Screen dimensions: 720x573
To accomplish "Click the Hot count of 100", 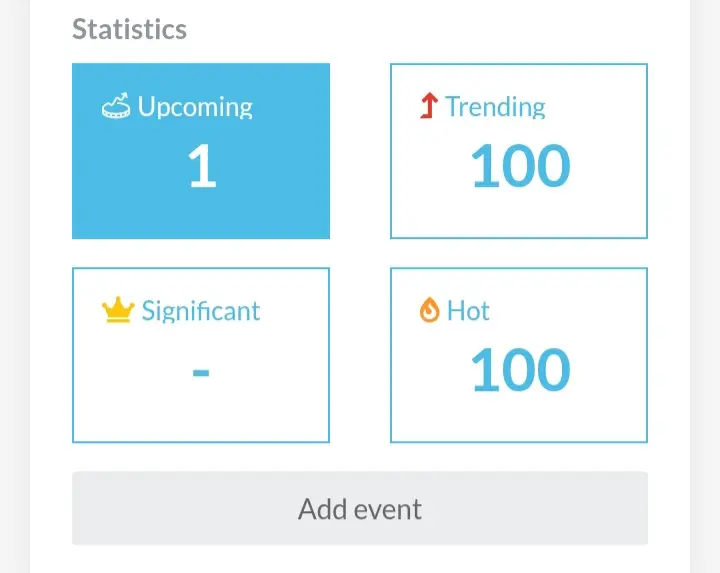I will click(521, 370).
